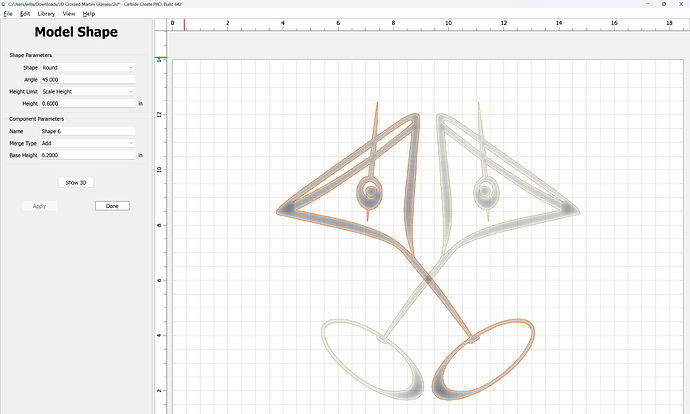Open the Library menu
The width and height of the screenshot is (690, 414).
pyautogui.click(x=46, y=14)
